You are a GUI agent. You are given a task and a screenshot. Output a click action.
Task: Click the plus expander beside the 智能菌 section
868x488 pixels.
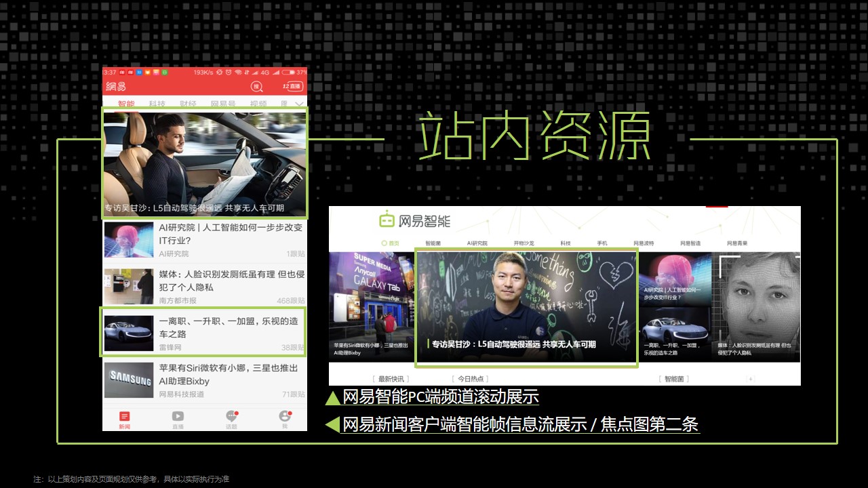click(x=750, y=379)
